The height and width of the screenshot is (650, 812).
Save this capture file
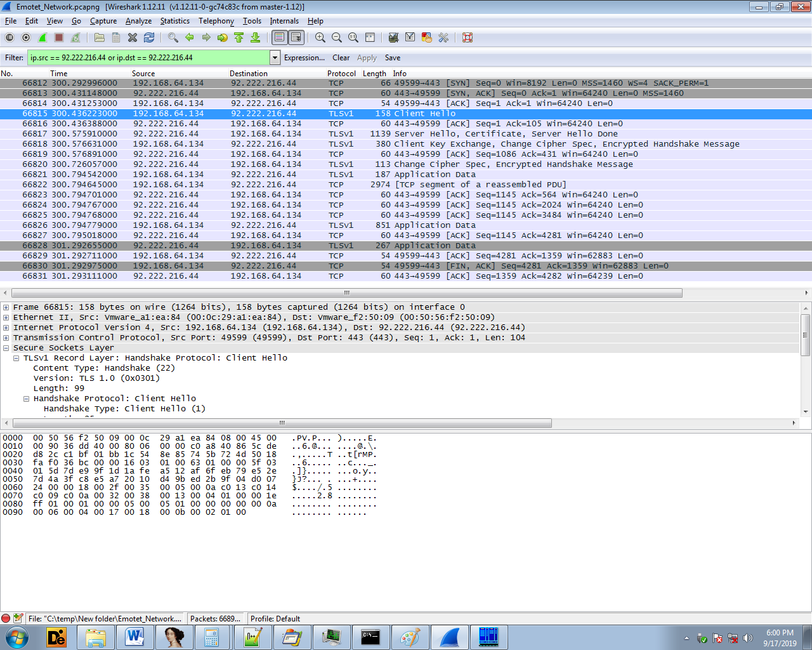pyautogui.click(x=115, y=37)
